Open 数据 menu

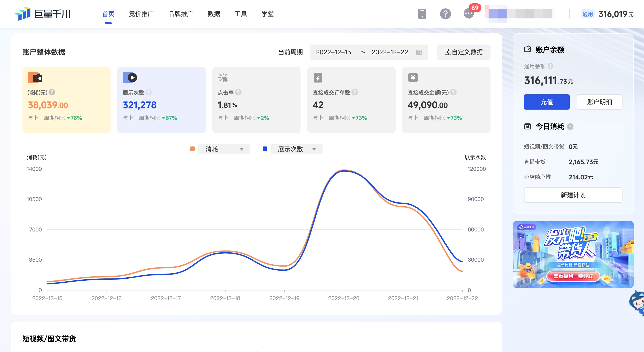pos(214,14)
